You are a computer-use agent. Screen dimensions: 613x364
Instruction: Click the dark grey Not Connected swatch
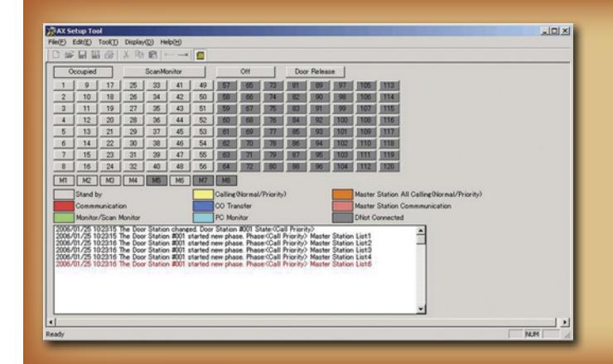[x=342, y=218]
